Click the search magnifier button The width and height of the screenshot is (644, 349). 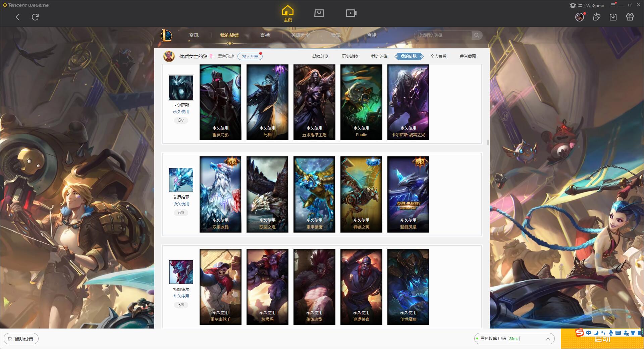tap(477, 35)
